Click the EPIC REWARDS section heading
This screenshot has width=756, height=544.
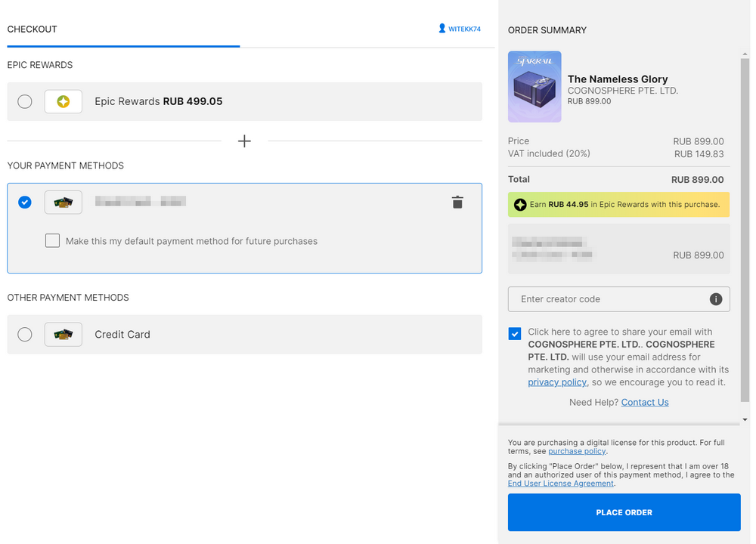point(40,65)
